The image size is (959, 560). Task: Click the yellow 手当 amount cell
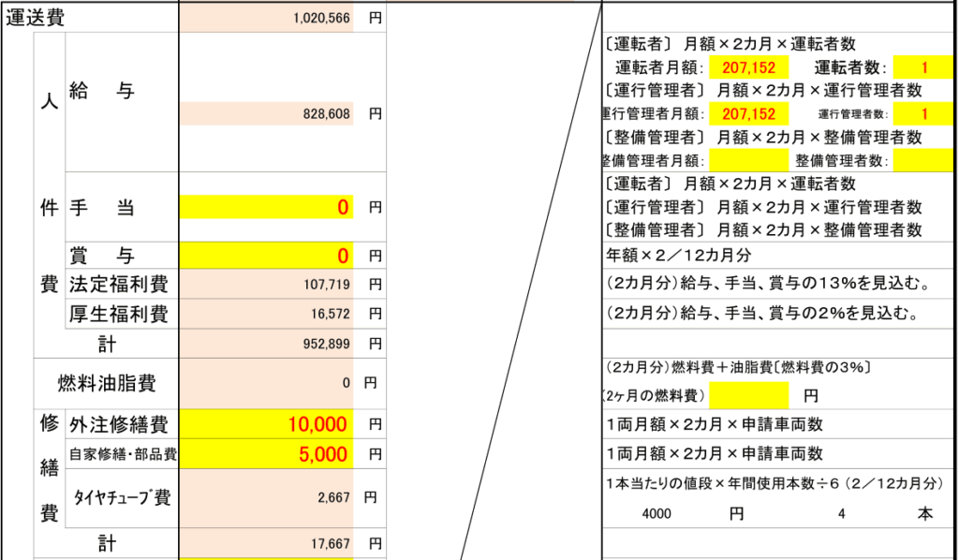[266, 207]
